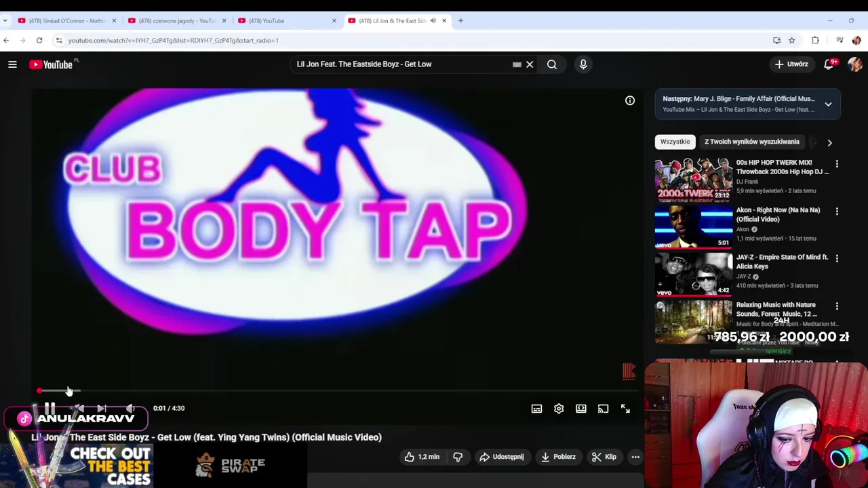This screenshot has height=488, width=868.
Task: Show video info card icon
Action: click(x=630, y=100)
